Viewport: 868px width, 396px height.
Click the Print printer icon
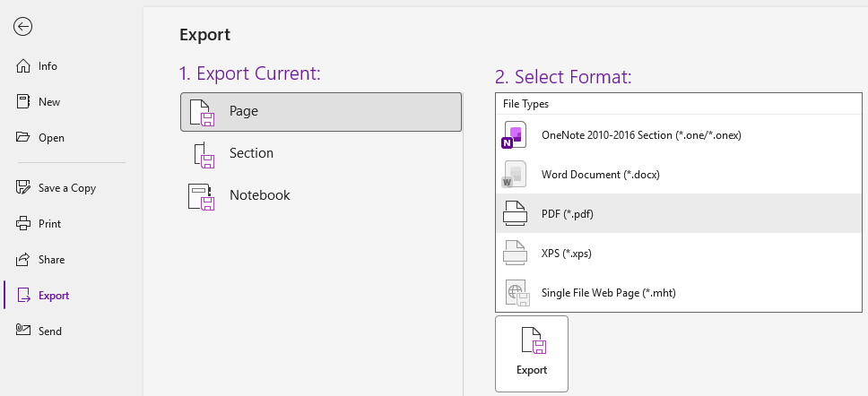23,224
